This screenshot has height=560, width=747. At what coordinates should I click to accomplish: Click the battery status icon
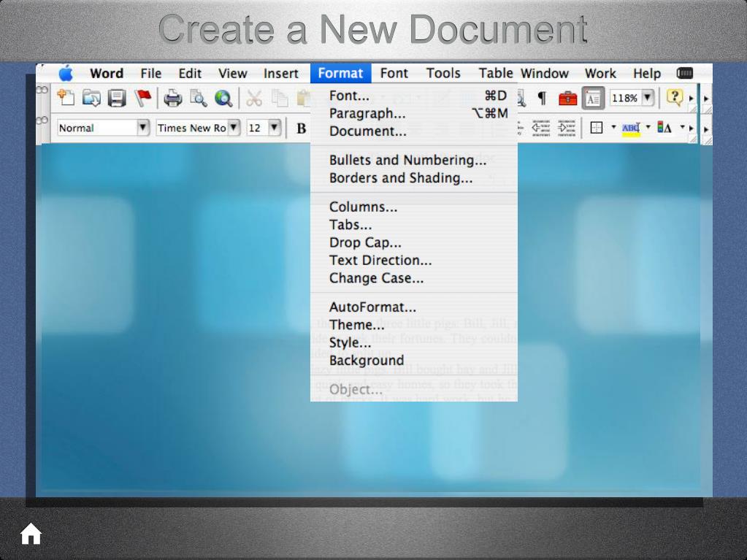click(x=685, y=73)
